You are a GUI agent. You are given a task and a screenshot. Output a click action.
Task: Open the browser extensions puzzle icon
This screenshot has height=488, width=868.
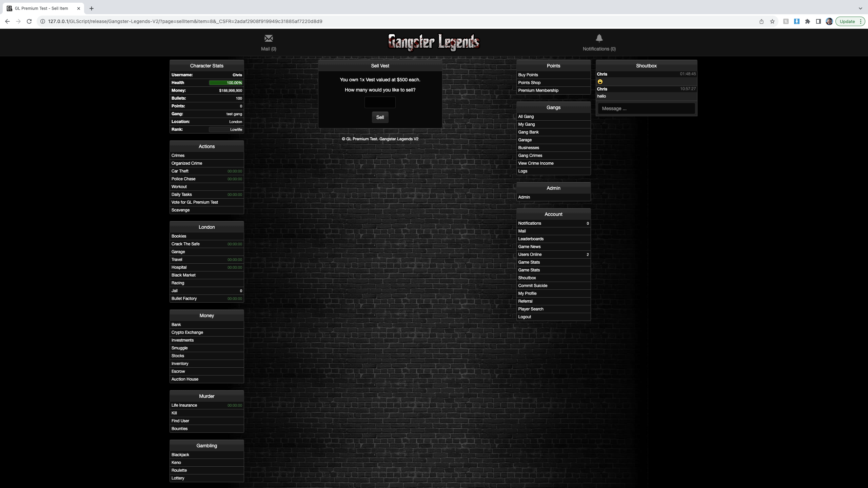point(808,21)
